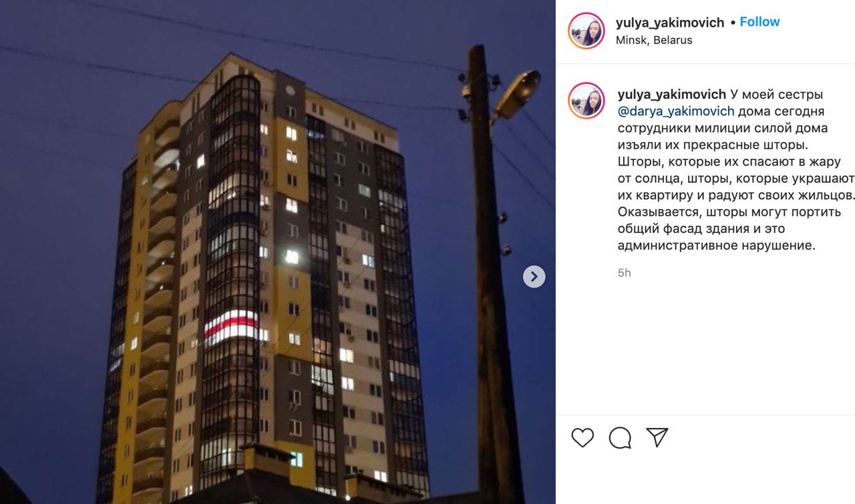Click the street lamp head in the photo
The width and height of the screenshot is (855, 504).
coord(516,94)
